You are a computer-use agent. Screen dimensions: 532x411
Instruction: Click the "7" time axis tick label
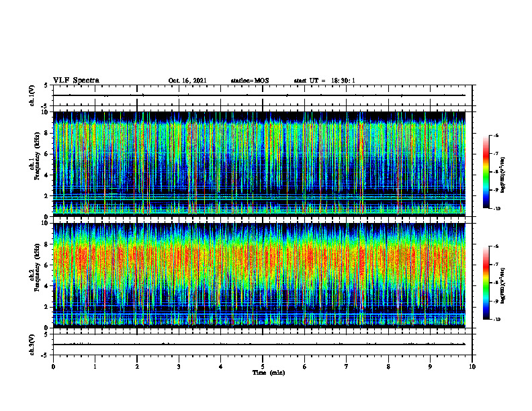click(x=347, y=367)
